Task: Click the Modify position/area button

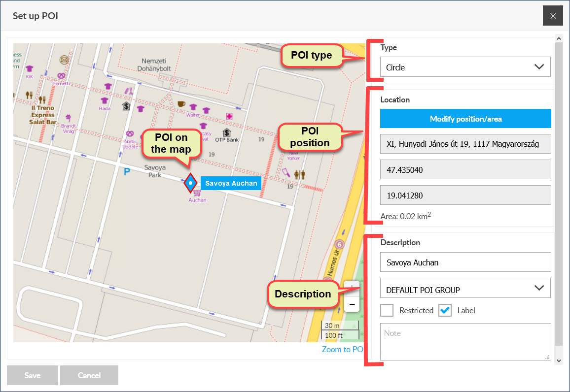Action: click(x=465, y=119)
